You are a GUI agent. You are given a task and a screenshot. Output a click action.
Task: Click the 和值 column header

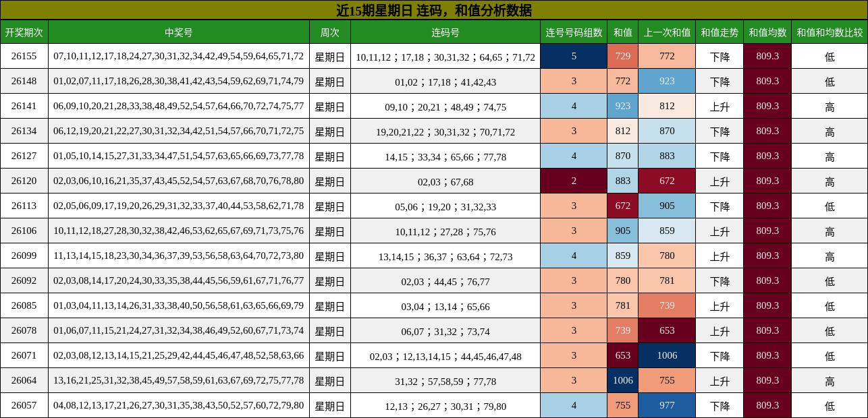[x=623, y=32]
